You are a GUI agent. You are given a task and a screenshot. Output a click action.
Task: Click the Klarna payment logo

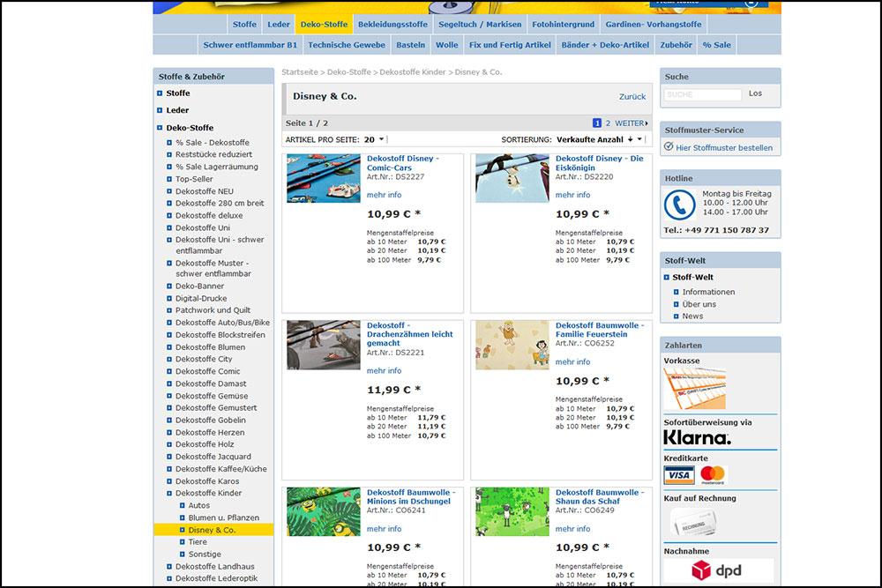coord(697,437)
